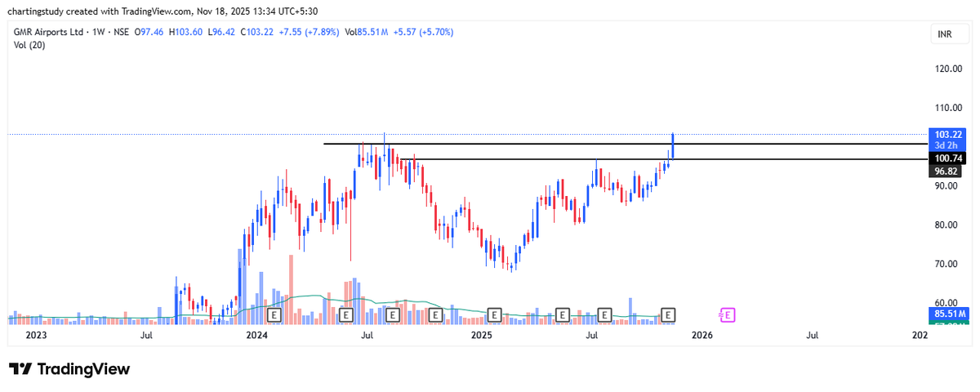
Task: Click the 60.00 price axis label
Action: click(946, 302)
